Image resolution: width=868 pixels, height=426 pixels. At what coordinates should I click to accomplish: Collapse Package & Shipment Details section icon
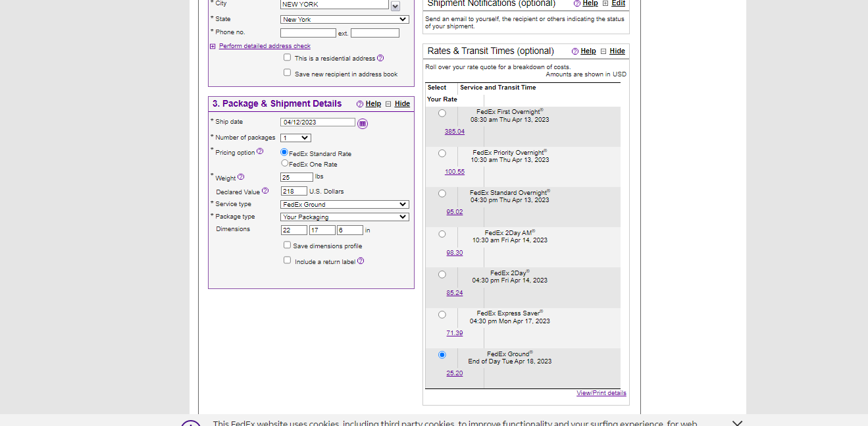tap(388, 104)
